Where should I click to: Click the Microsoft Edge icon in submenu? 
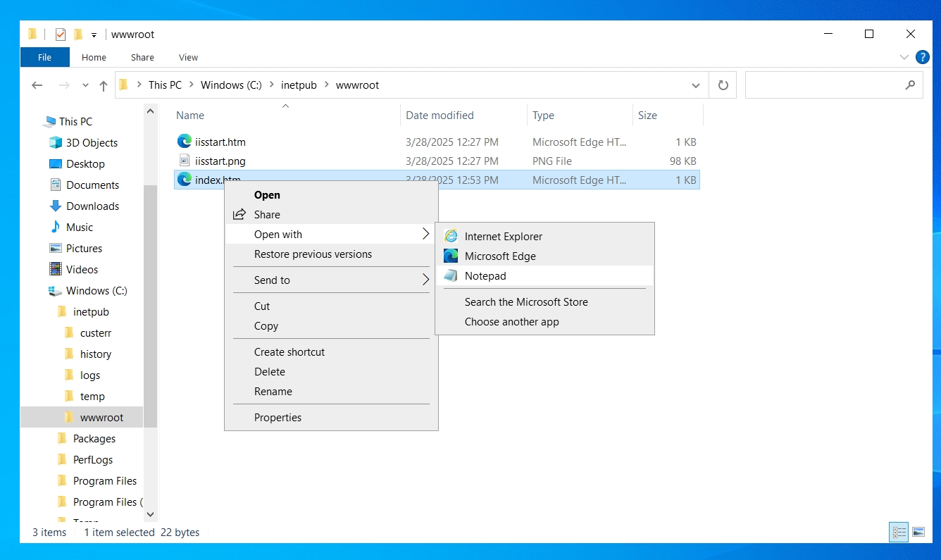tap(451, 256)
